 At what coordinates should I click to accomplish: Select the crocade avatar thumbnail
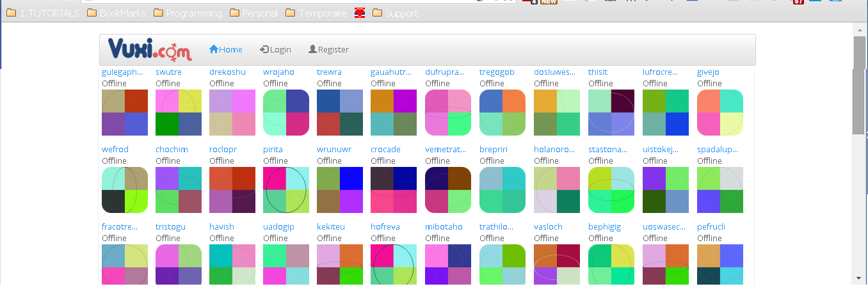point(394,190)
